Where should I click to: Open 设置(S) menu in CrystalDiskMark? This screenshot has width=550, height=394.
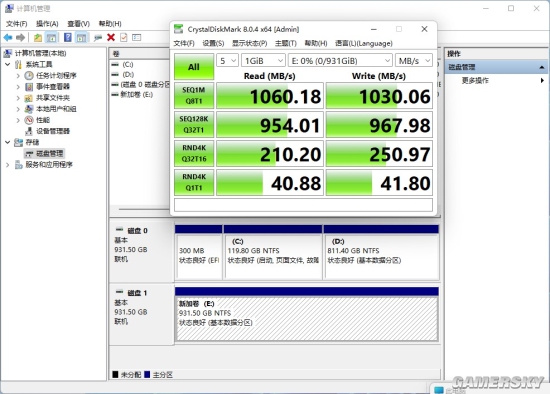click(213, 43)
